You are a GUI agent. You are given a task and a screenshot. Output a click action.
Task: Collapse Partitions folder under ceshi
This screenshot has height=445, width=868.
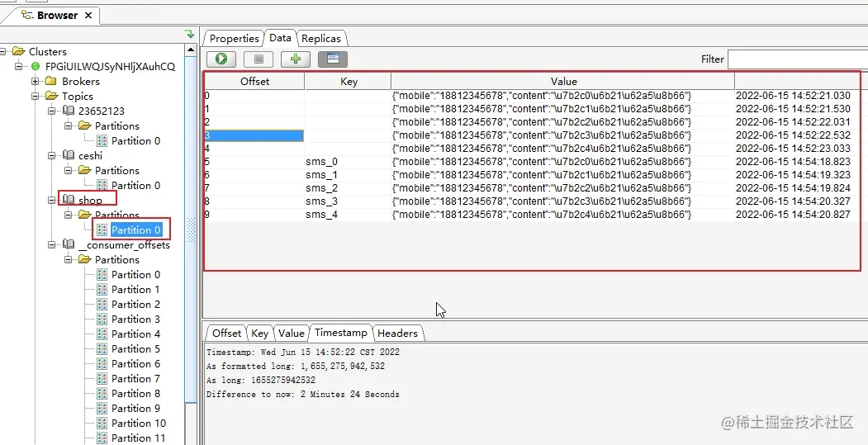point(69,170)
